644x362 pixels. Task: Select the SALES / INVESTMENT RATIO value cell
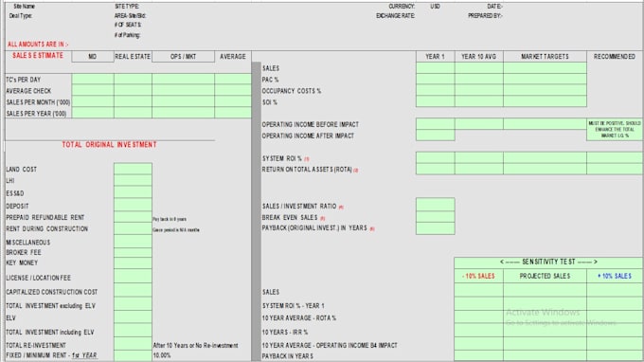[436, 205]
